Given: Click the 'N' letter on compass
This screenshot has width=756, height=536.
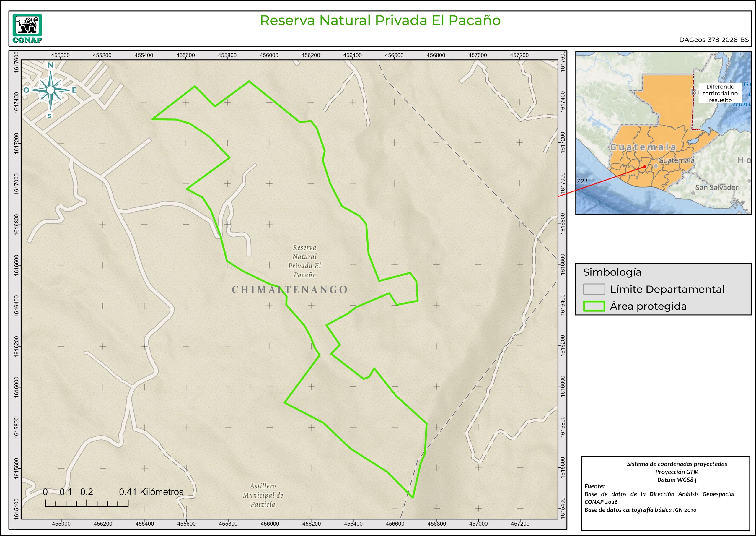Looking at the screenshot, I should 50,65.
